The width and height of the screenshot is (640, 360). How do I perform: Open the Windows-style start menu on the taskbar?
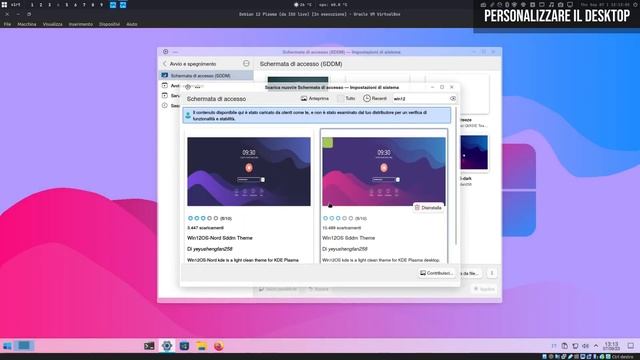point(7,346)
